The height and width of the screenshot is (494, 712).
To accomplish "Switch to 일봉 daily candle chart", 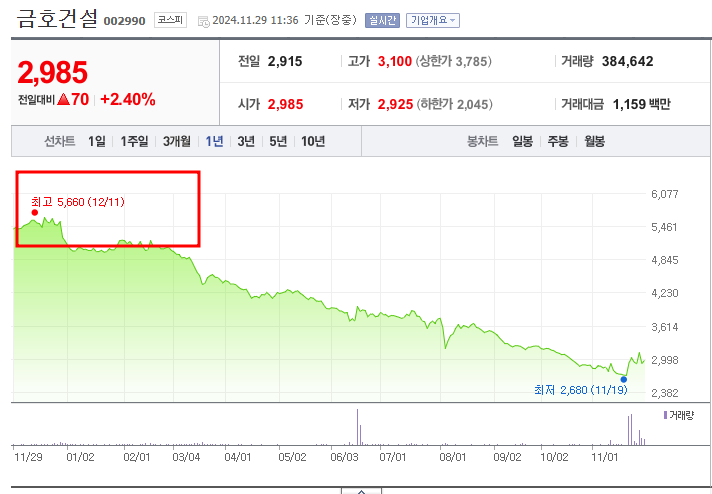I will (x=522, y=141).
